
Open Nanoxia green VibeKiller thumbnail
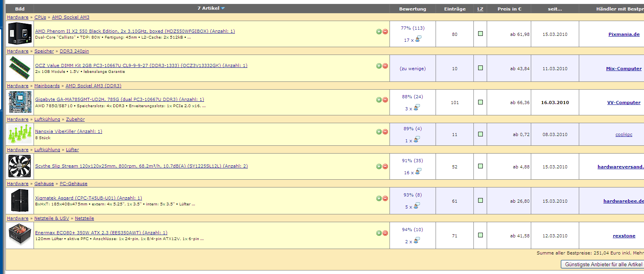pyautogui.click(x=20, y=134)
